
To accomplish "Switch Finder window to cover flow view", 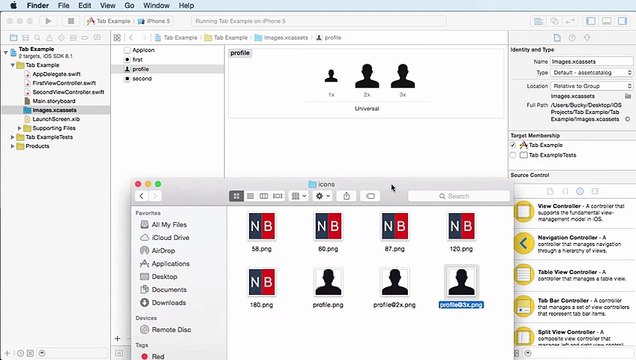I will [x=277, y=196].
